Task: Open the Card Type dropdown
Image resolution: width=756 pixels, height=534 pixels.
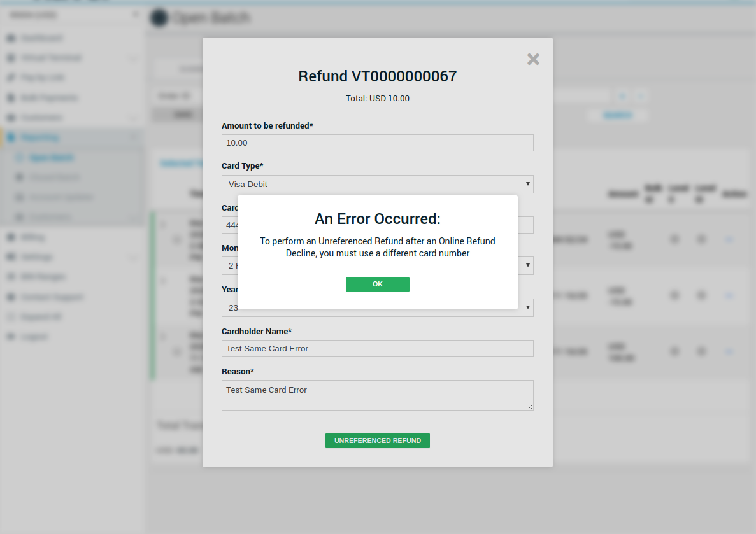Action: 377,184
